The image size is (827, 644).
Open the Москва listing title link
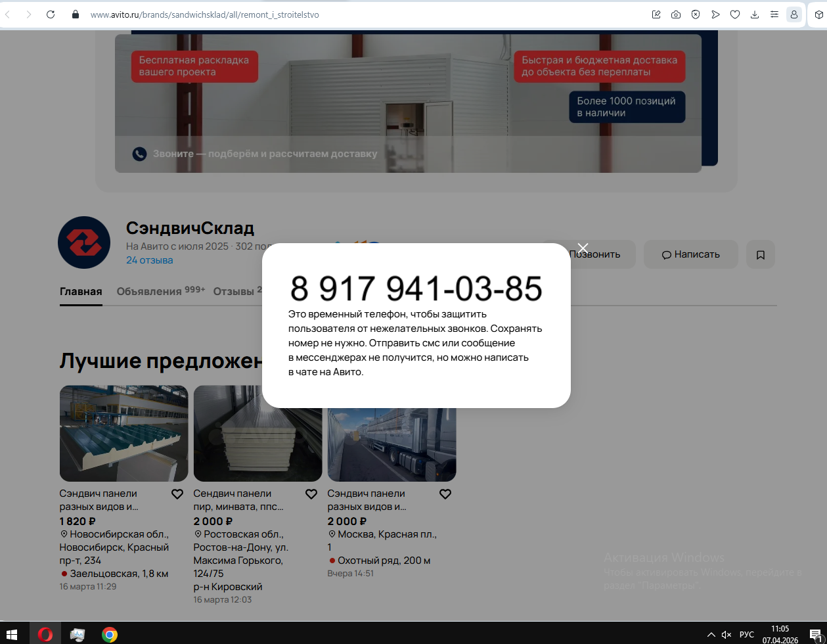[367, 500]
